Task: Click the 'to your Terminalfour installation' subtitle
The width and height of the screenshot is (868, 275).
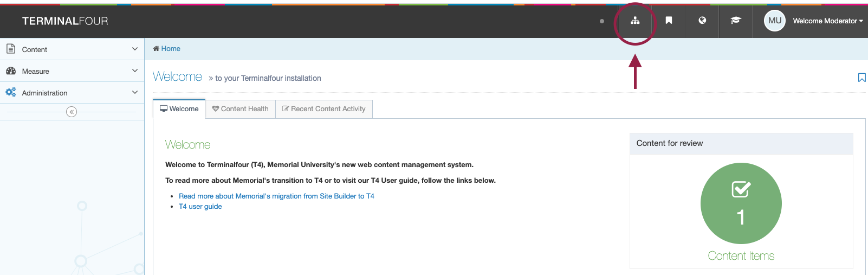Action: click(268, 78)
